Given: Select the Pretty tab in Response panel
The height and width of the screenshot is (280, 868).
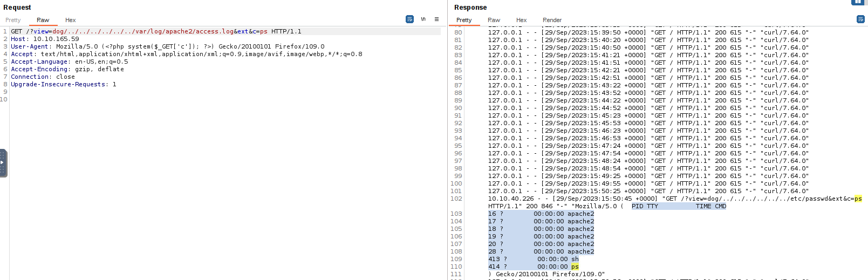Looking at the screenshot, I should 464,20.
